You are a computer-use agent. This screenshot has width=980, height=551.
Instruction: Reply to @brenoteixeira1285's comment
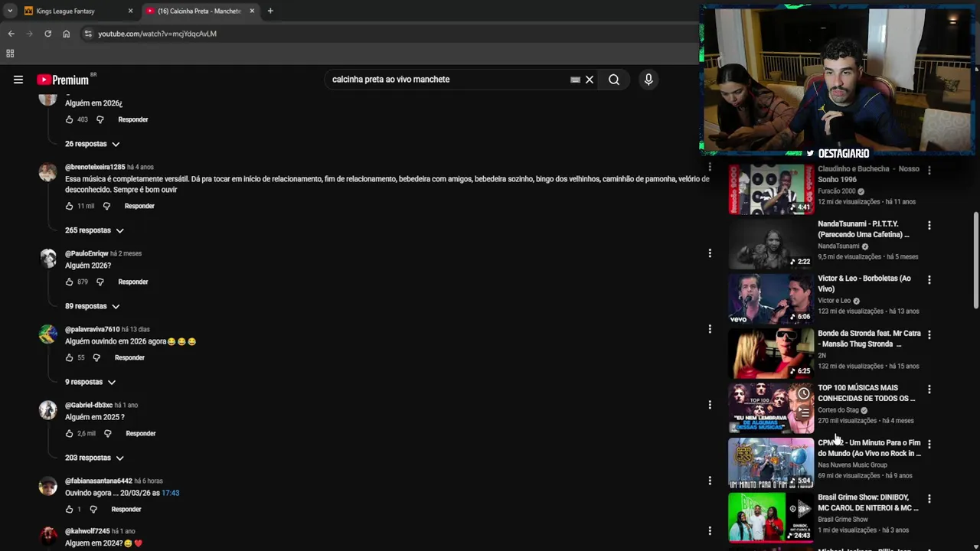(x=139, y=206)
